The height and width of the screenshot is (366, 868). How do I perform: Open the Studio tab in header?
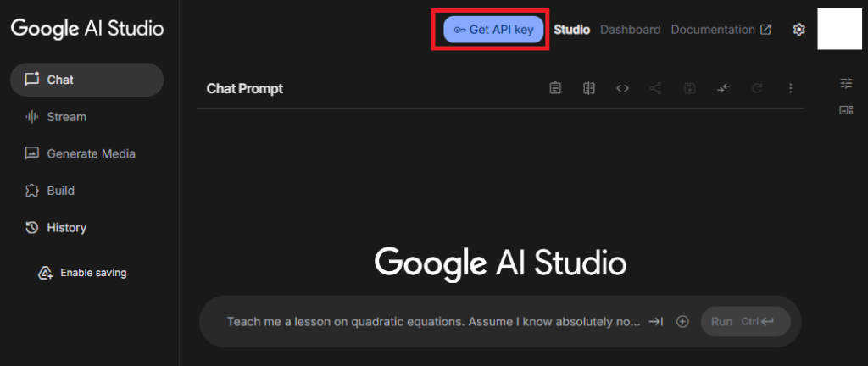[x=571, y=30]
